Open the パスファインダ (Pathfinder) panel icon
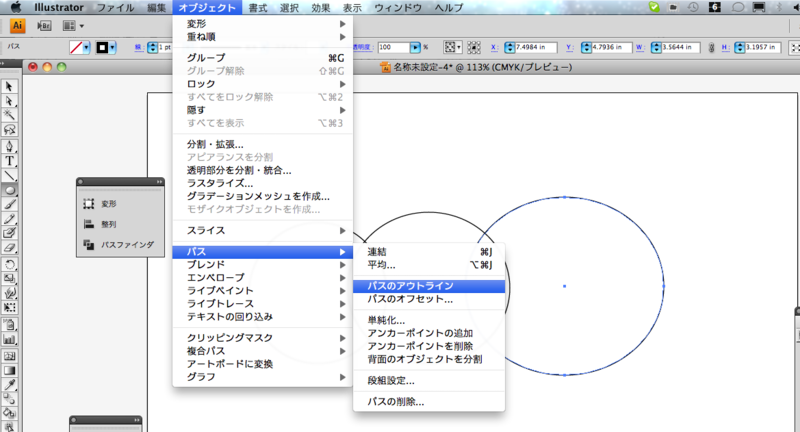800x432 pixels. pyautogui.click(x=89, y=245)
